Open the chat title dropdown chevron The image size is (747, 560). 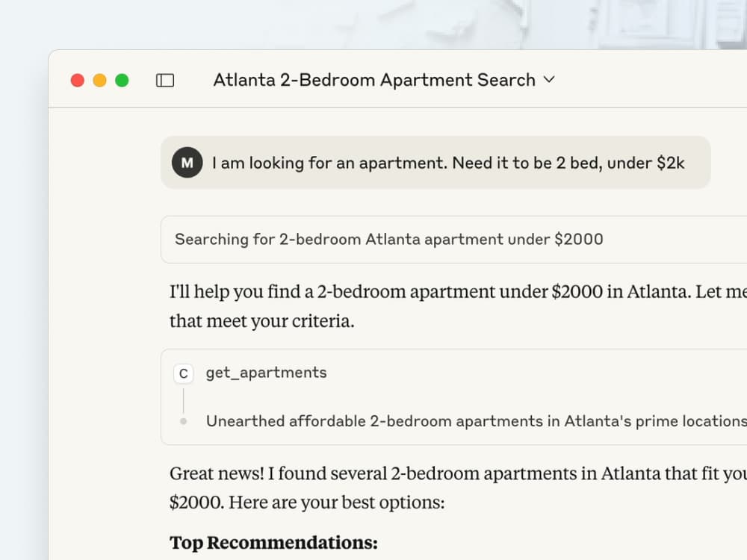549,79
